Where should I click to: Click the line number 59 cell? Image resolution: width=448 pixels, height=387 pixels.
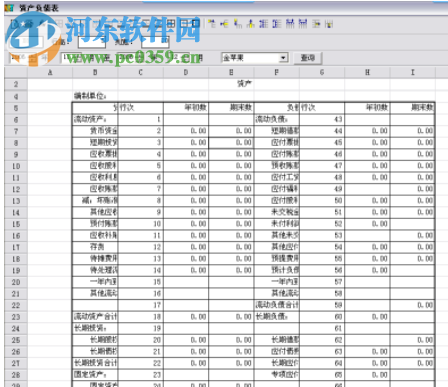[322, 305]
